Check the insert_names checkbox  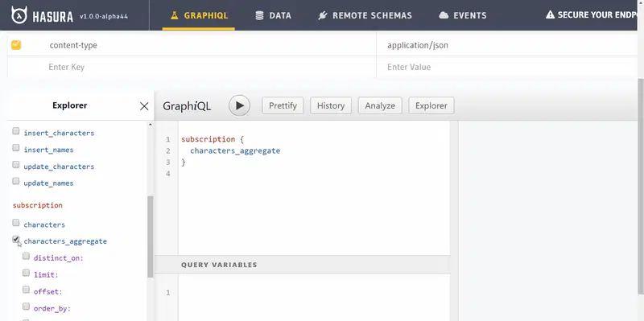(x=15, y=147)
